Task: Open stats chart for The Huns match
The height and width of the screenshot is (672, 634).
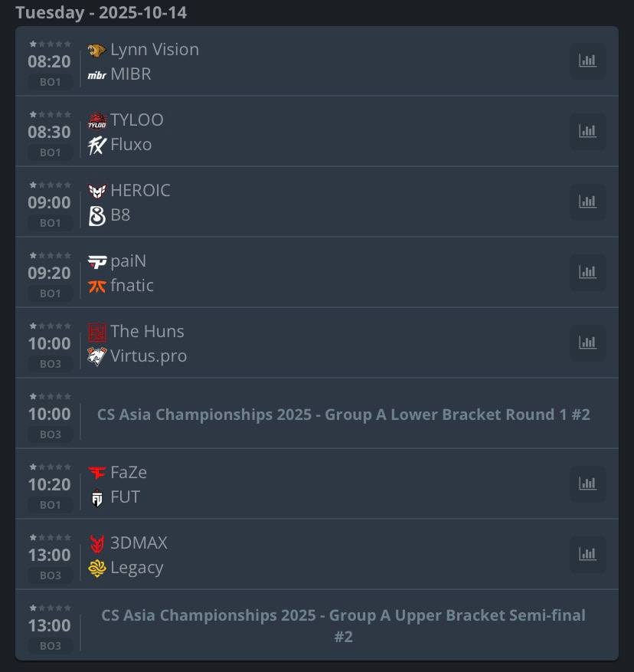Action: (x=587, y=343)
